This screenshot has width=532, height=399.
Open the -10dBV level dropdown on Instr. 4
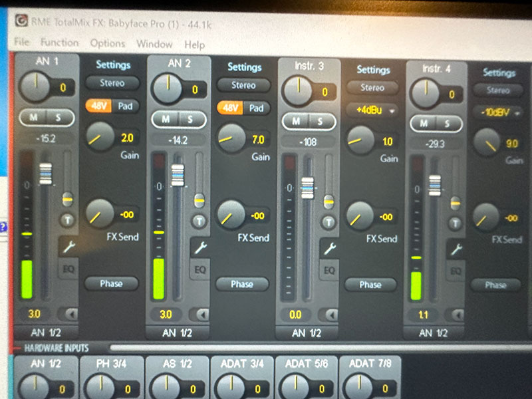tap(497, 112)
